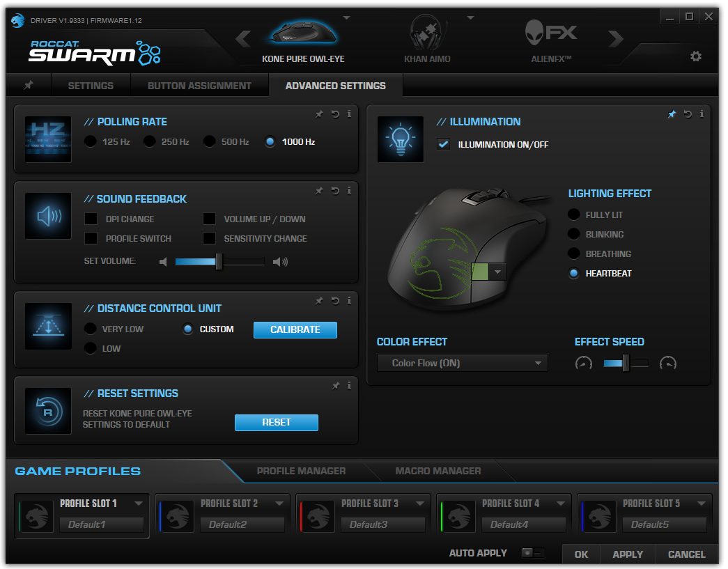Unpin the Illumination panel
The width and height of the screenshot is (728, 569).
click(x=672, y=114)
